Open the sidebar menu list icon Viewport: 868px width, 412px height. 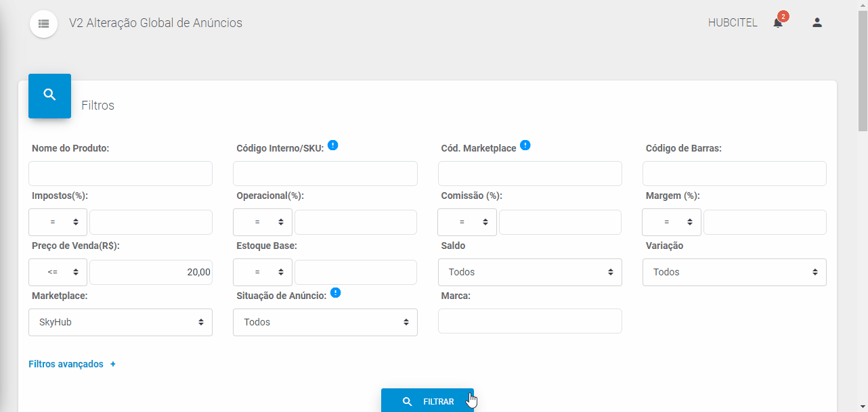(44, 24)
